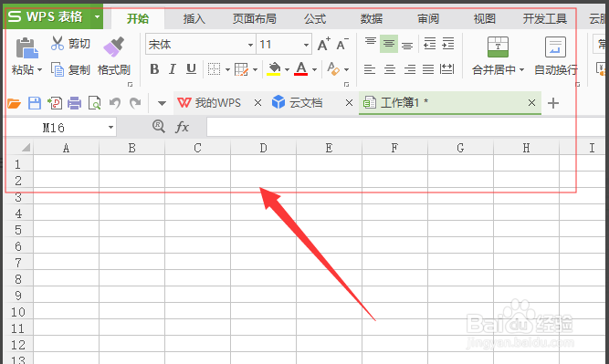This screenshot has height=364, width=609.
Task: Apply yellow fill color bucket
Action: [274, 69]
